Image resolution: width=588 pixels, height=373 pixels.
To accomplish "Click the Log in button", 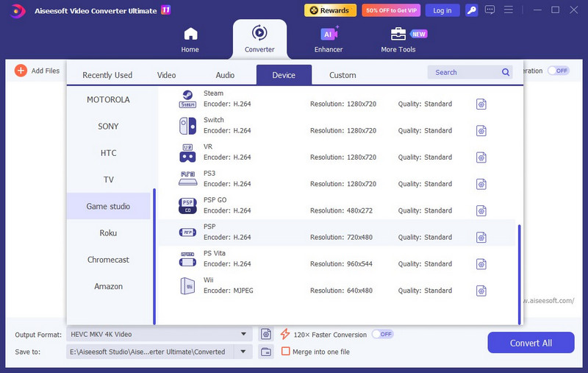I will click(x=442, y=10).
